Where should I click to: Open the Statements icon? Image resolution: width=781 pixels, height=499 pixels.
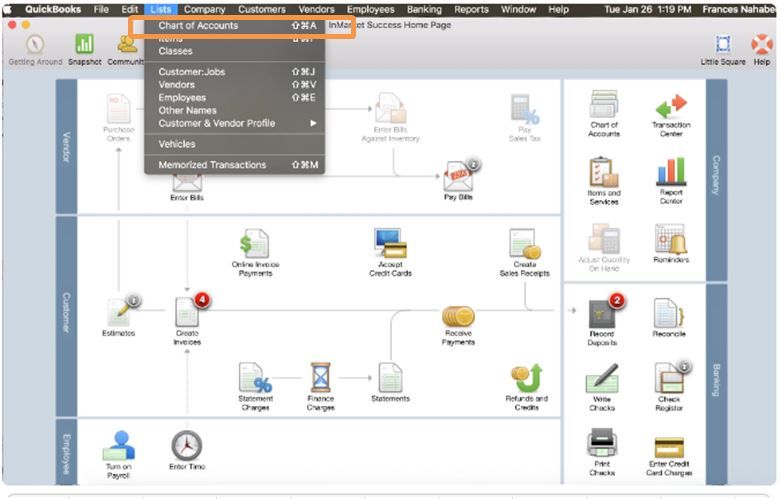click(x=390, y=378)
